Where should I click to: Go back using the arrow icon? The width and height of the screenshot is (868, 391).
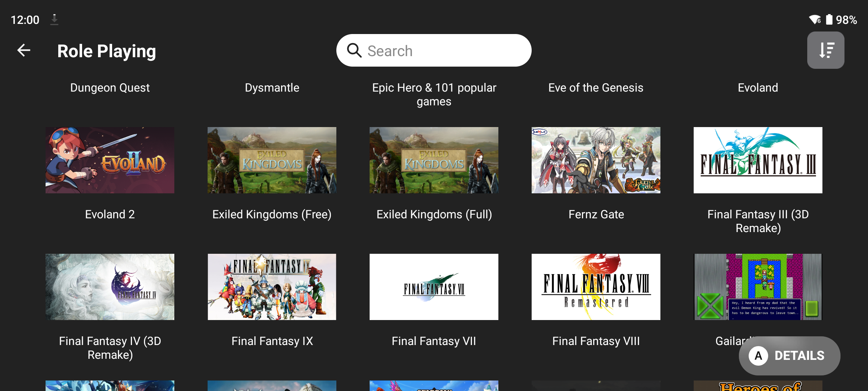point(24,50)
